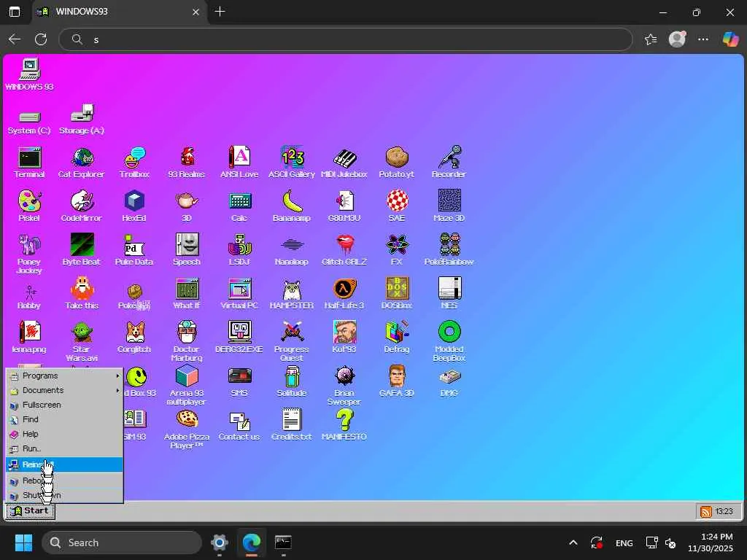
Task: Open HAMPSTER icon
Action: click(292, 294)
